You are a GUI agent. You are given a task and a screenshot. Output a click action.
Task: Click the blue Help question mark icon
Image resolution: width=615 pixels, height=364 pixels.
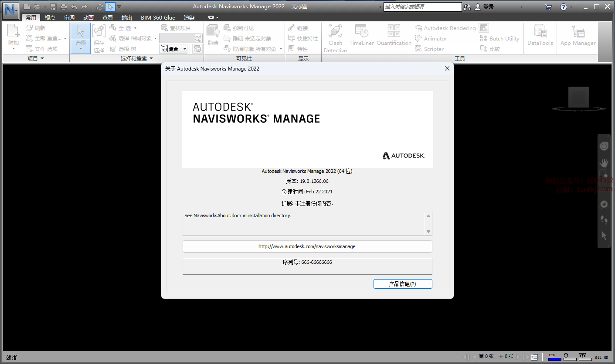[564, 7]
